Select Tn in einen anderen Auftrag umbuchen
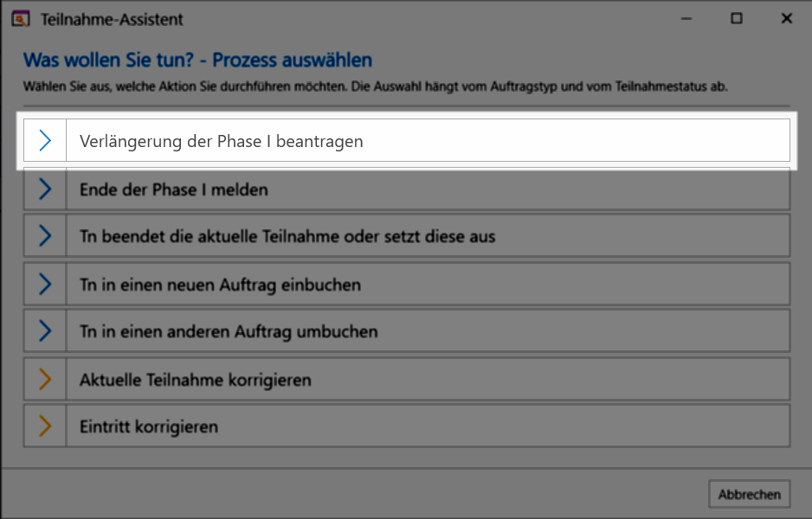 (x=228, y=331)
